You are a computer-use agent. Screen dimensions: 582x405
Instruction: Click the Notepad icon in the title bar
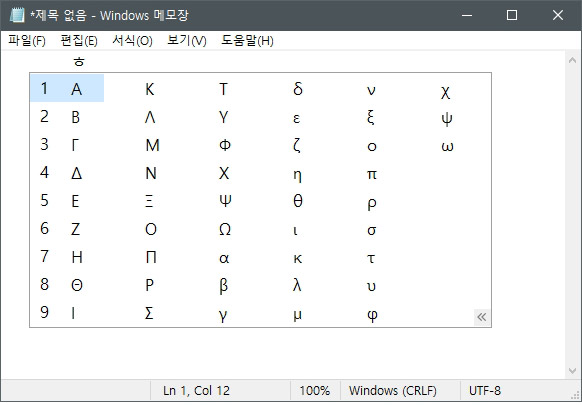(17, 15)
